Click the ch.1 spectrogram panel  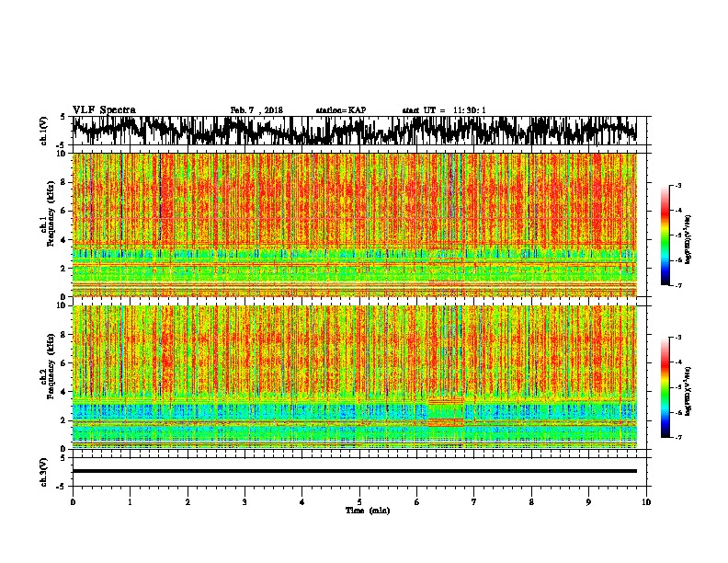click(x=355, y=224)
